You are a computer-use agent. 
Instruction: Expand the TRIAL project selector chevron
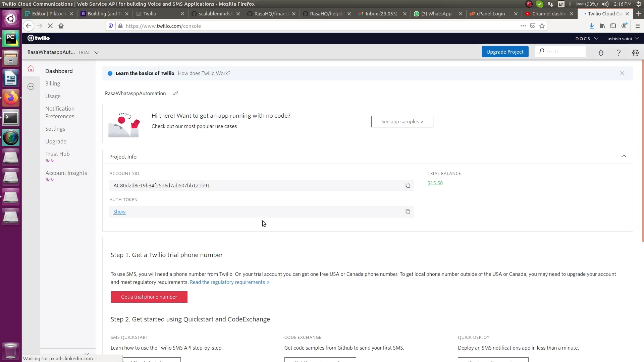click(x=97, y=52)
